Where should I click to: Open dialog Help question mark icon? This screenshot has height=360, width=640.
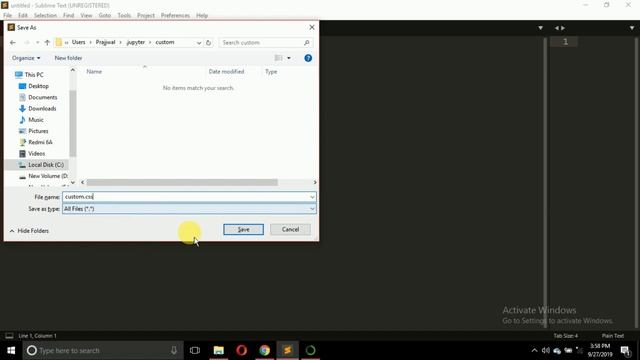pyautogui.click(x=308, y=58)
